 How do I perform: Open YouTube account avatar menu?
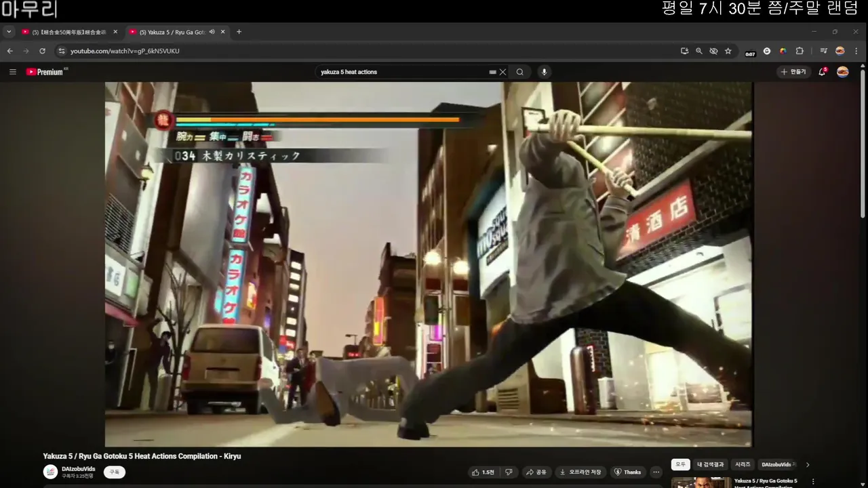coord(843,72)
